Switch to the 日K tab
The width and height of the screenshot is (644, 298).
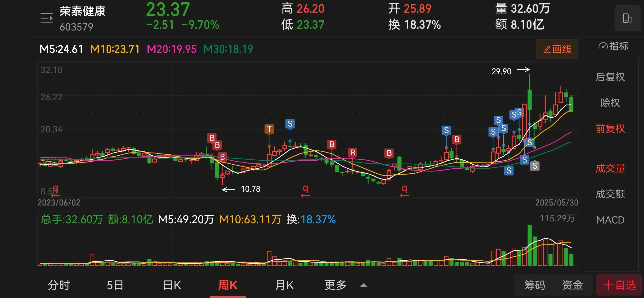tap(172, 285)
